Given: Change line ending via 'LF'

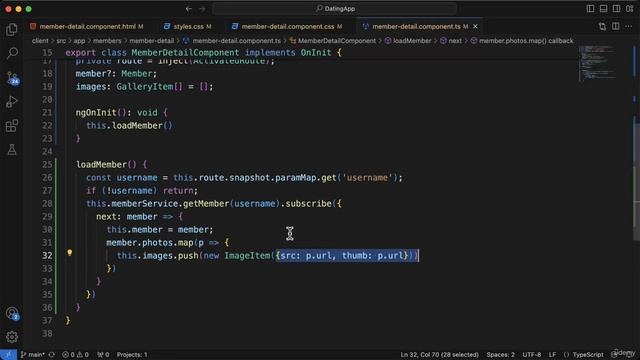Looking at the screenshot, I should pos(552,355).
